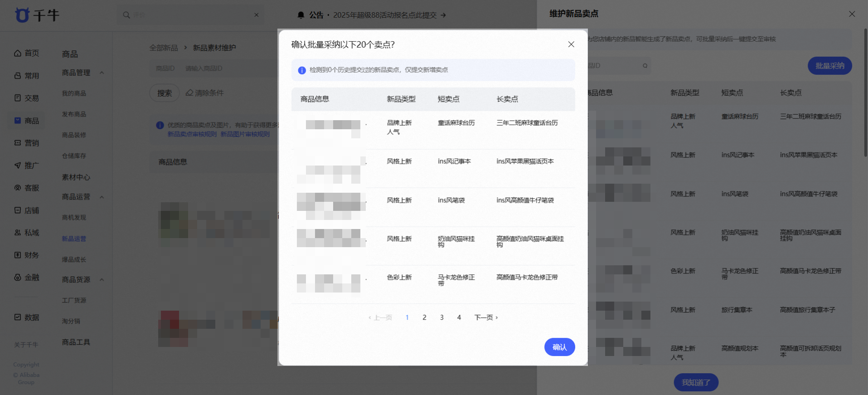This screenshot has height=395, width=868.
Task: Open 交易 sidebar icon
Action: [x=18, y=98]
